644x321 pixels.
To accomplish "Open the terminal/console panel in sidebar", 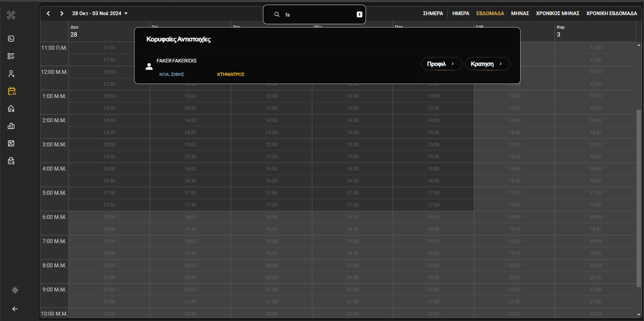I will click(11, 39).
